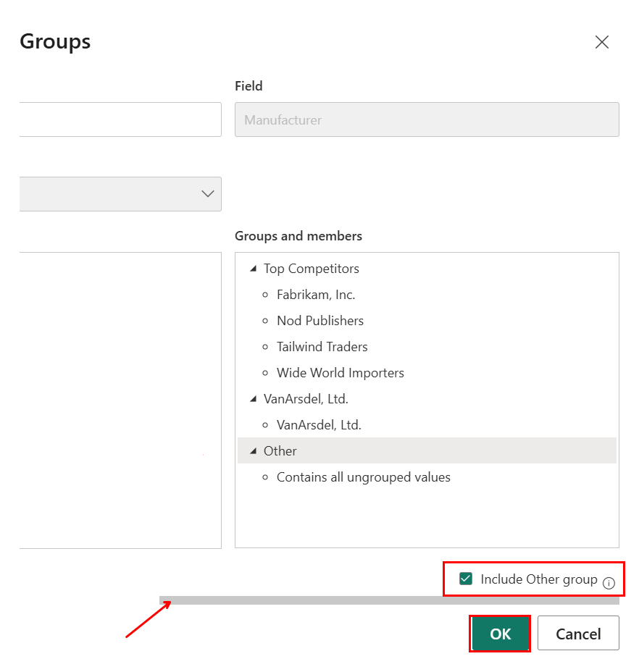Screen dimensions: 639x672
Task: Select Fabrikam, Inc. member
Action: [316, 295]
